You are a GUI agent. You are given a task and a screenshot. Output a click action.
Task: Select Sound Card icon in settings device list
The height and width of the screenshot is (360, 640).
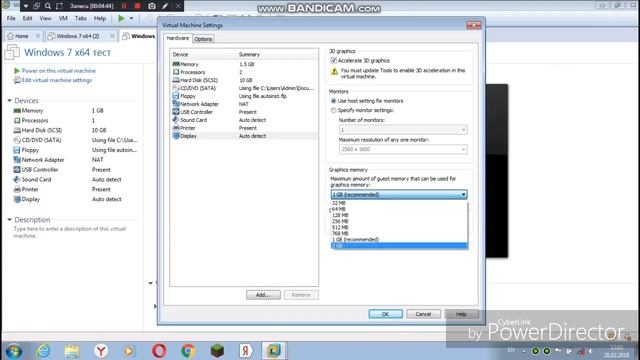(176, 120)
